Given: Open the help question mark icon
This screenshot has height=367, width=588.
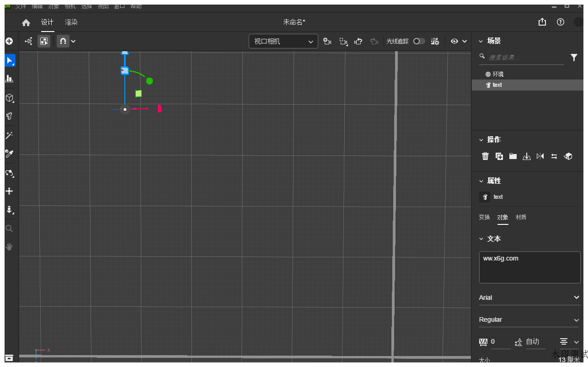Looking at the screenshot, I should pos(561,22).
